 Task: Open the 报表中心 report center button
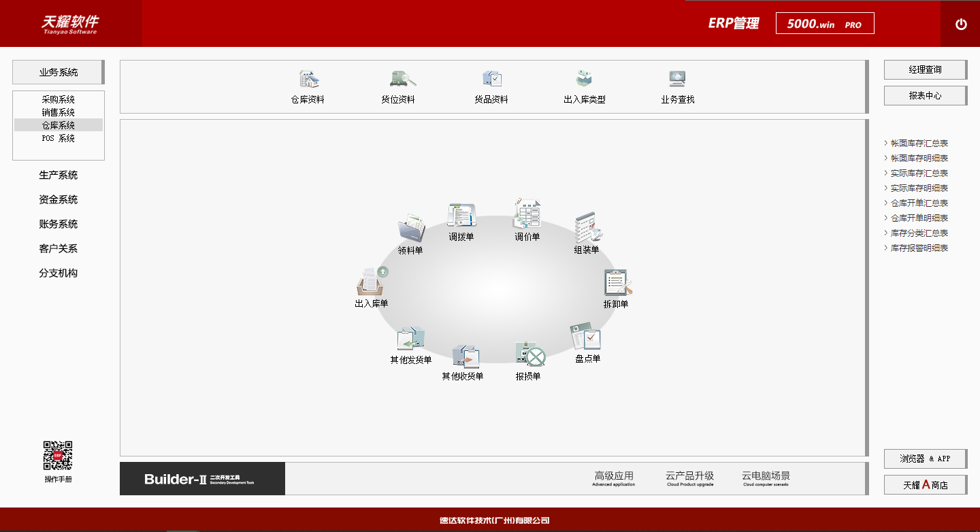(x=925, y=96)
